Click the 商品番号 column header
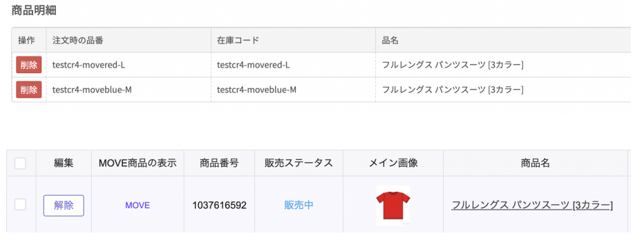 point(219,163)
